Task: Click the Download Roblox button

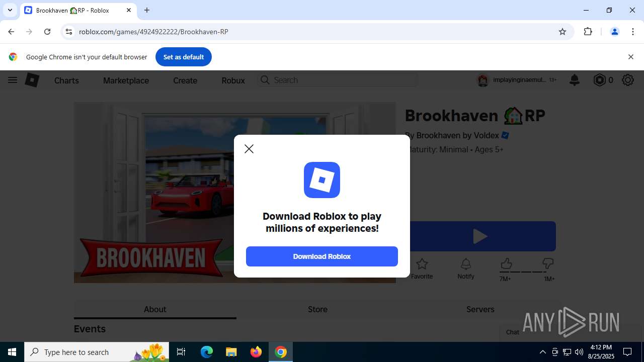Action: pos(322,256)
